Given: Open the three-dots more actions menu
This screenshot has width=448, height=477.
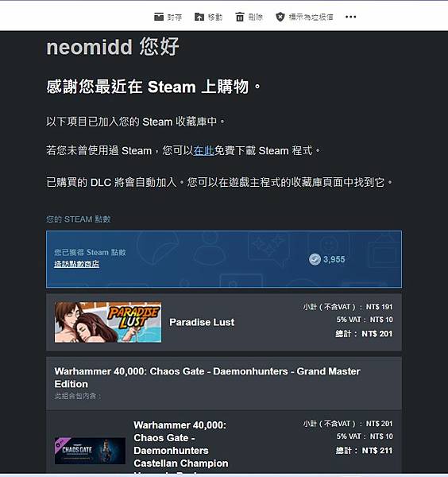Looking at the screenshot, I should point(350,17).
